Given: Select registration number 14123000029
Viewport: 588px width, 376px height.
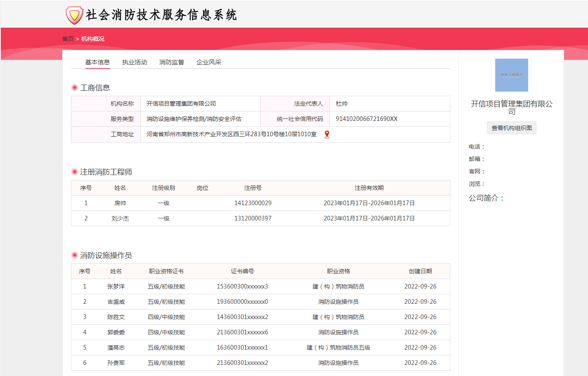Looking at the screenshot, I should coord(253,203).
